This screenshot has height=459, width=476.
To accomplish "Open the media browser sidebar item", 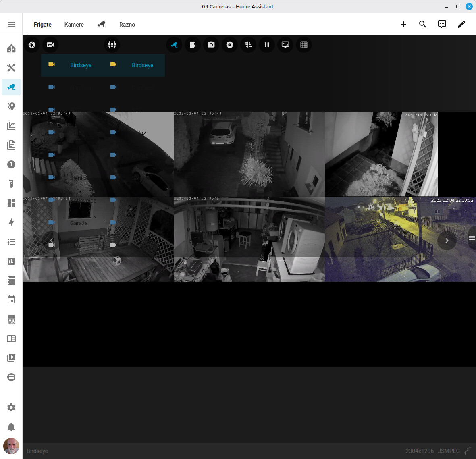I will (x=11, y=358).
